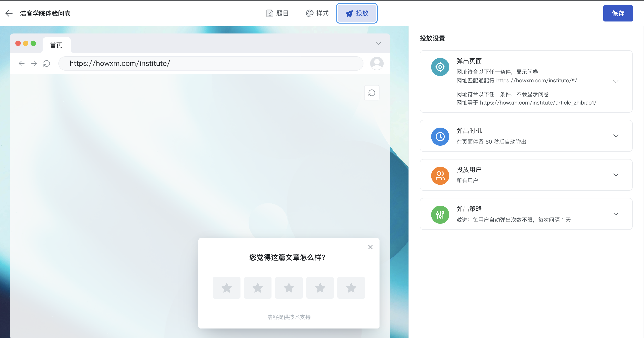644x338 pixels.
Task: Rate two stars in the survey popup
Action: 257,288
